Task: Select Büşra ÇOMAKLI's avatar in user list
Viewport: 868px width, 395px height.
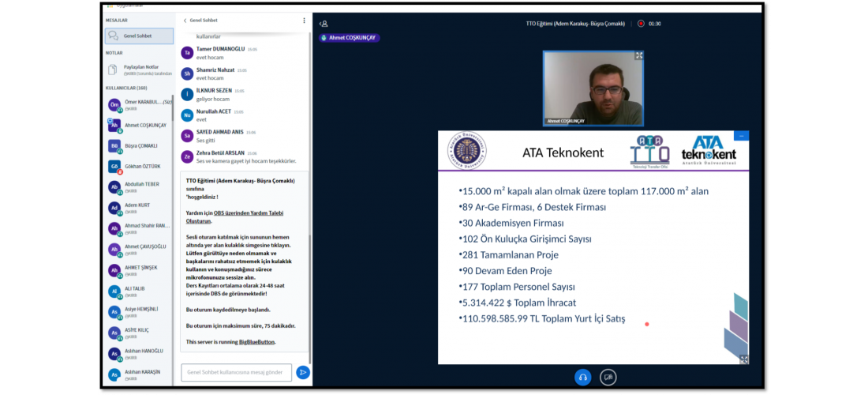Action: tap(114, 146)
